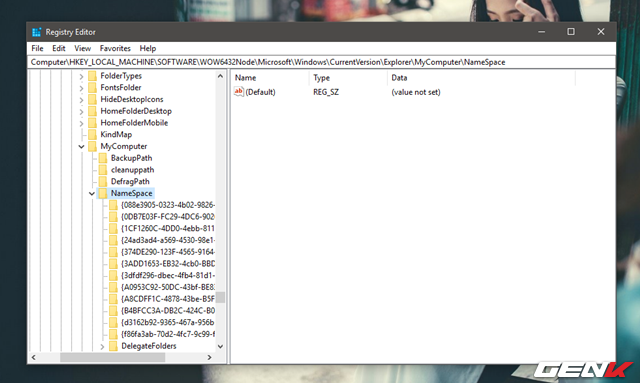
Task: Open the Edit menu
Action: click(x=58, y=48)
